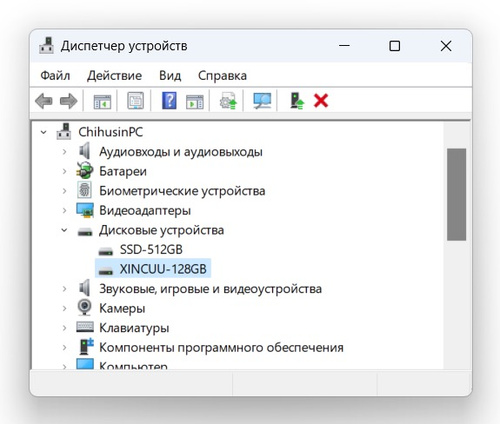Image resolution: width=500 pixels, height=424 pixels.
Task: Click the disk icon next to XINCUU-128GB
Action: coord(106,270)
